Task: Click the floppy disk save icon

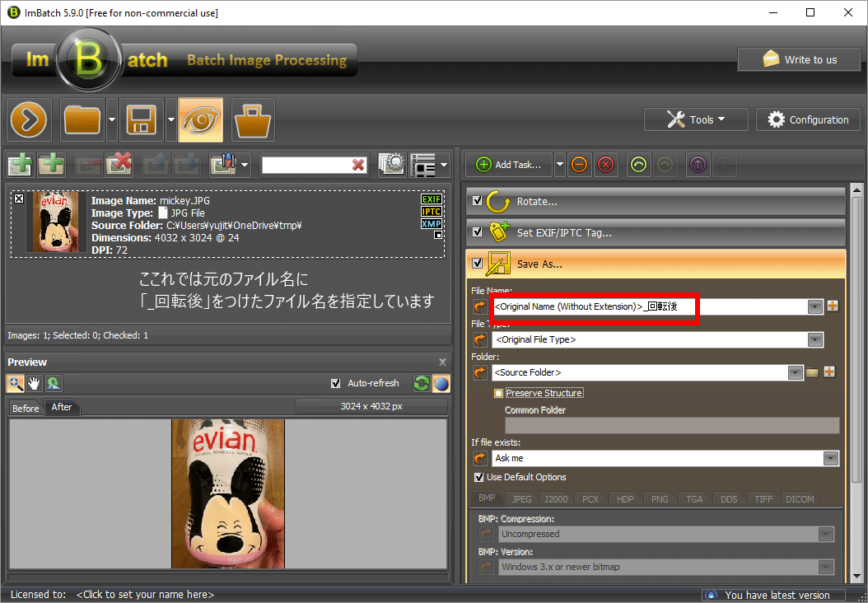Action: point(142,120)
